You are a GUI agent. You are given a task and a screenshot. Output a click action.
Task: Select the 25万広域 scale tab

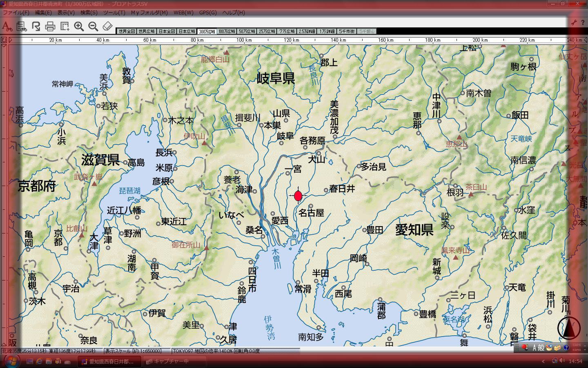[x=267, y=31]
